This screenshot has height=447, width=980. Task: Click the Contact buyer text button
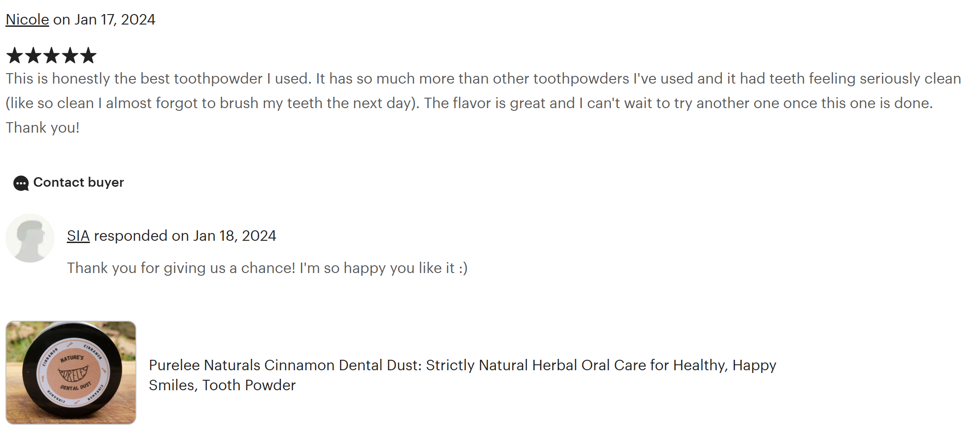pos(79,182)
